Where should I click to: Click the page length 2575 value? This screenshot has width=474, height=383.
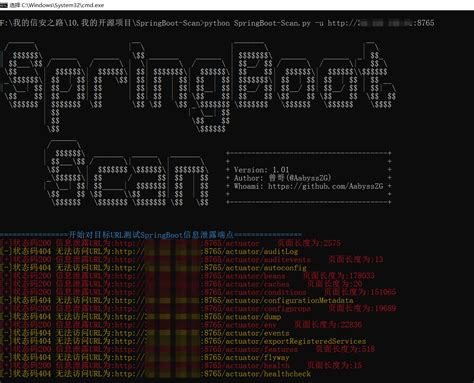coord(332,243)
